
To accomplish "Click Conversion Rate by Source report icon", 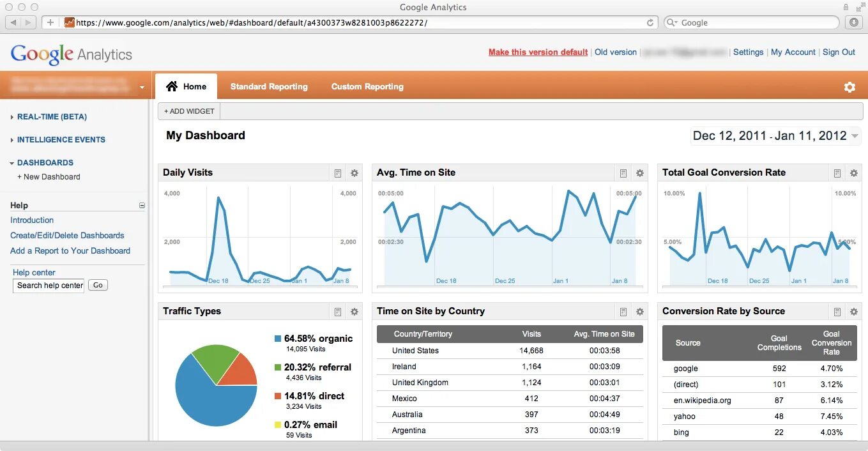I will pyautogui.click(x=837, y=311).
